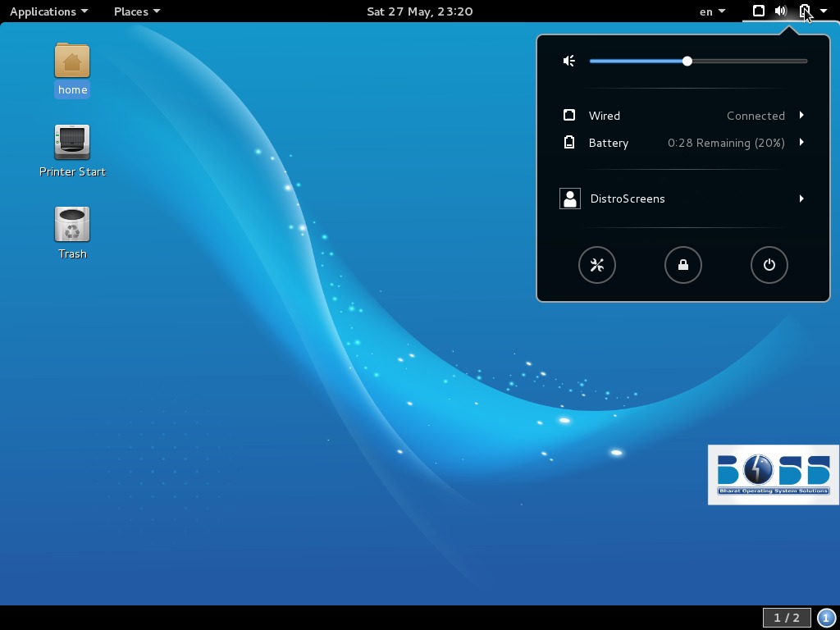840x630 pixels.
Task: Click the display icon in the top bar
Action: coord(758,11)
